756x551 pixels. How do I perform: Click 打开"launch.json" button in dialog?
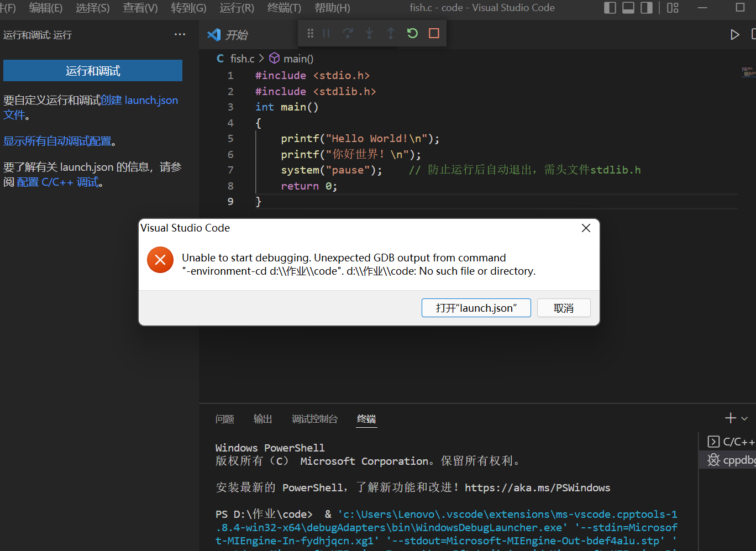pos(476,308)
